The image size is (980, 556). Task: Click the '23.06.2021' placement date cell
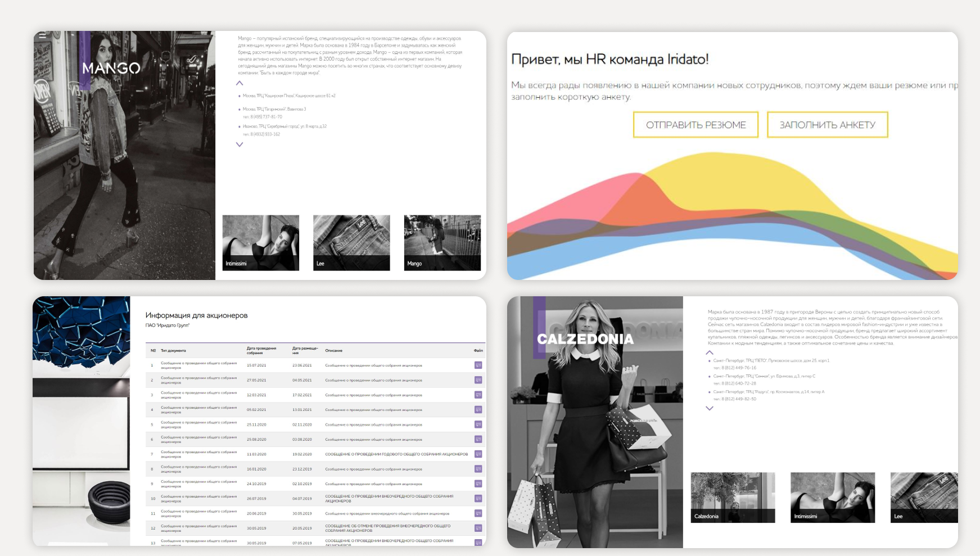click(302, 365)
